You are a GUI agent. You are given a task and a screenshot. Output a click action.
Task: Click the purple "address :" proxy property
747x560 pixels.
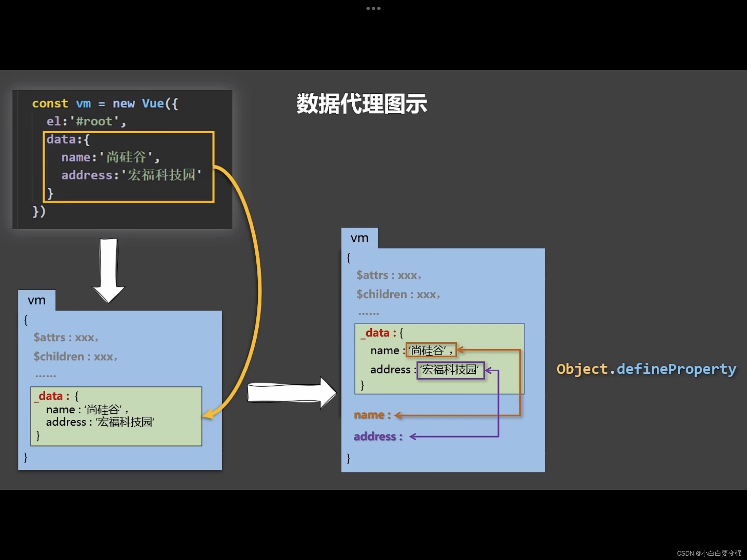[x=378, y=436]
